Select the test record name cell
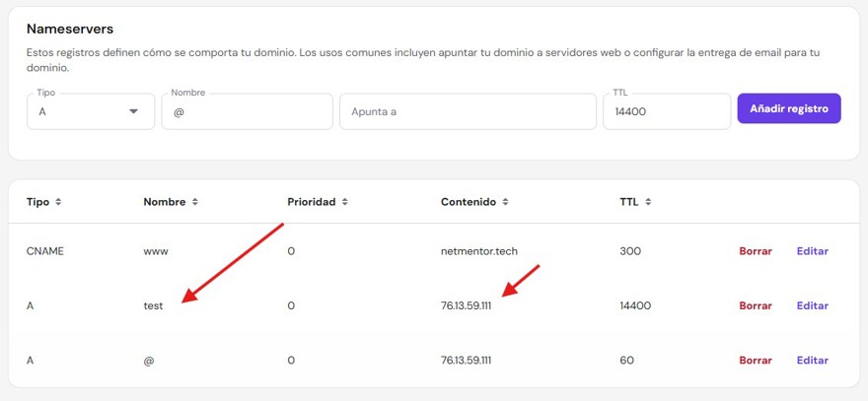Image resolution: width=868 pixels, height=401 pixels. click(x=153, y=306)
